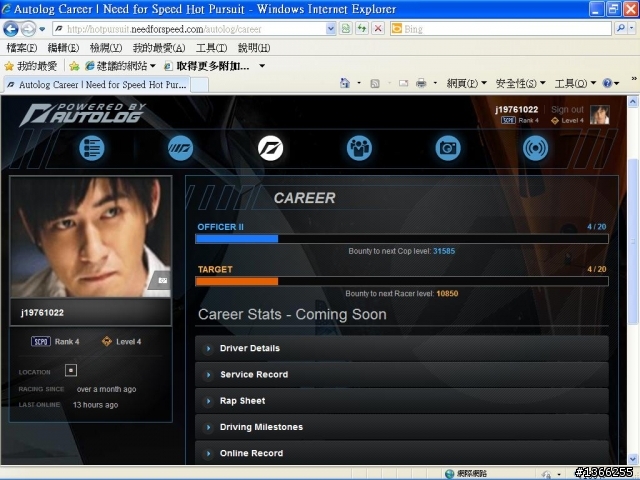Click inside the URL address field
Image resolution: width=640 pixels, height=480 pixels.
coord(195,29)
